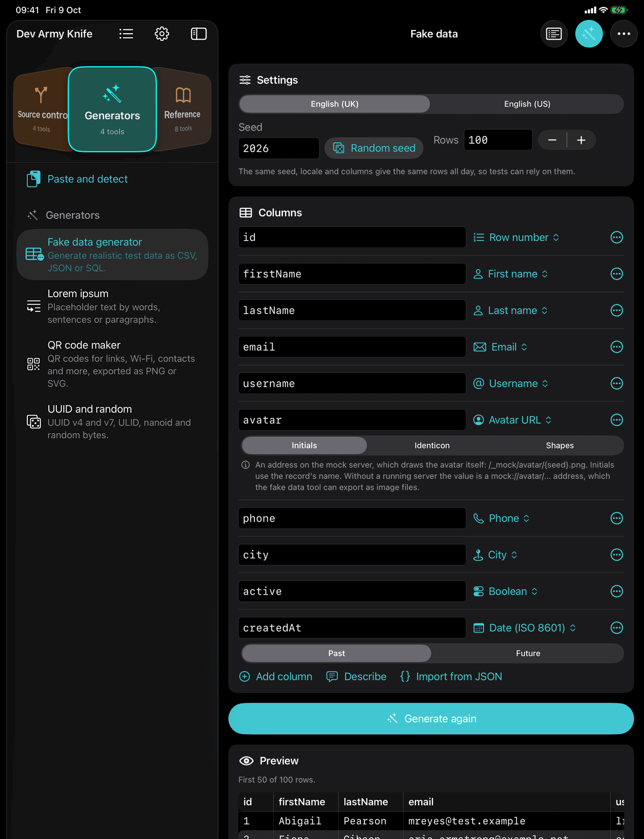Open QR code maker tool
Screen dimensions: 644x839
pos(112,364)
